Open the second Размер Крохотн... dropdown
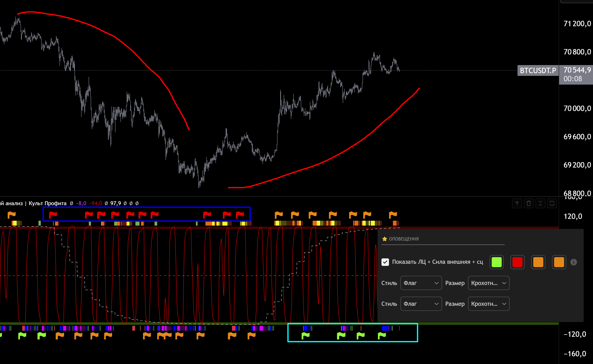 pos(488,304)
